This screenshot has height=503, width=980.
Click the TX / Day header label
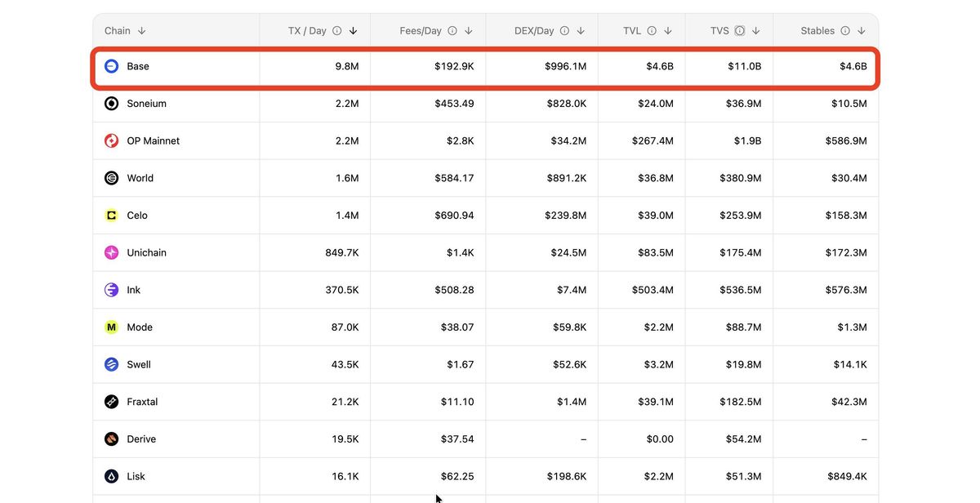[x=307, y=31]
